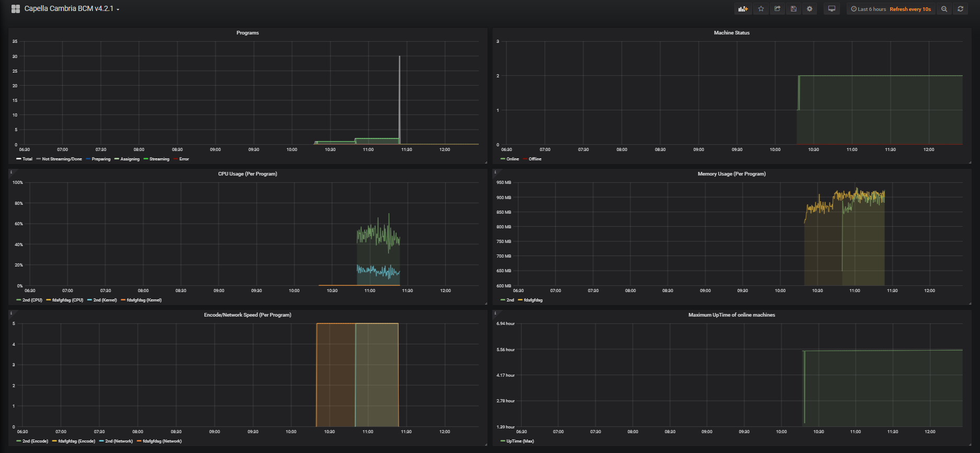The height and width of the screenshot is (453, 980).
Task: Save the dashboard with the disk icon
Action: (793, 9)
